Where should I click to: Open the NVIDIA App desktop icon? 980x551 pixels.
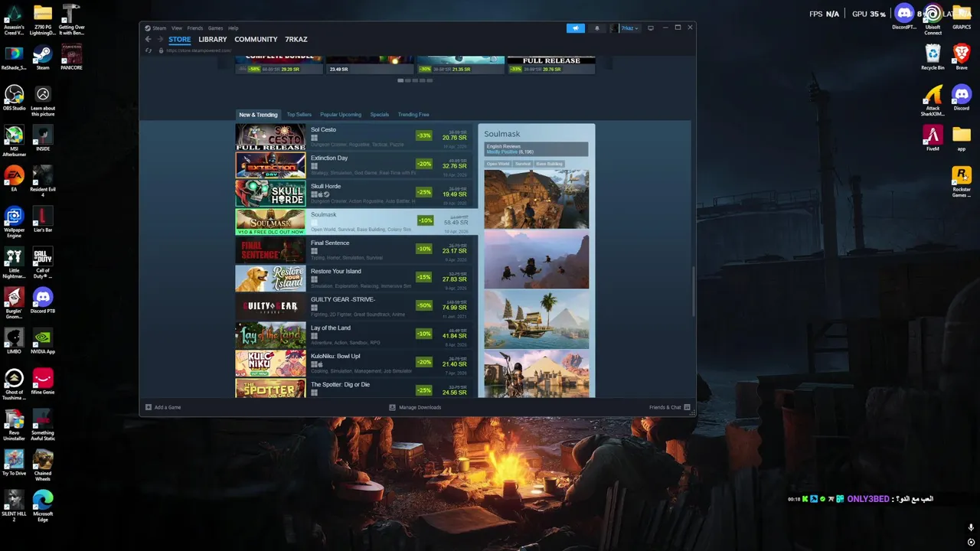tap(43, 341)
